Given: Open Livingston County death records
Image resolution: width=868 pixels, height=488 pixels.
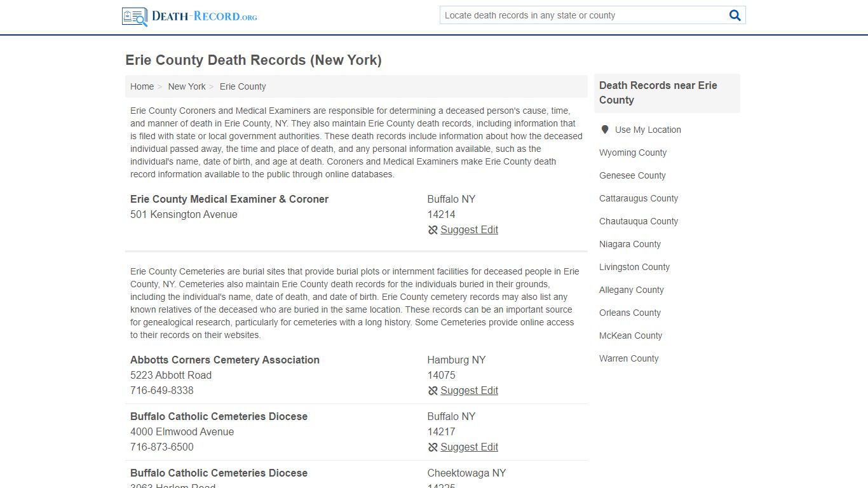Looking at the screenshot, I should (634, 267).
